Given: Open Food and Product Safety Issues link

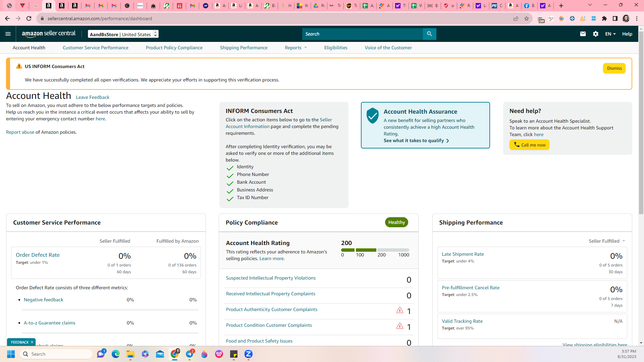Looking at the screenshot, I should pyautogui.click(x=259, y=341).
